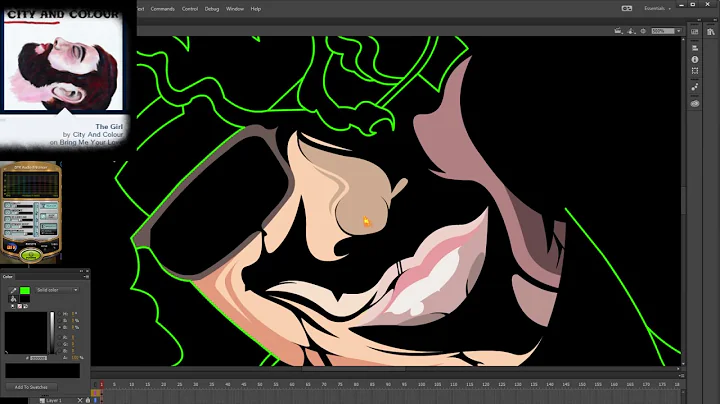Image resolution: width=720 pixels, height=404 pixels.
Task: Click the Center Stage icon
Action: (x=643, y=31)
